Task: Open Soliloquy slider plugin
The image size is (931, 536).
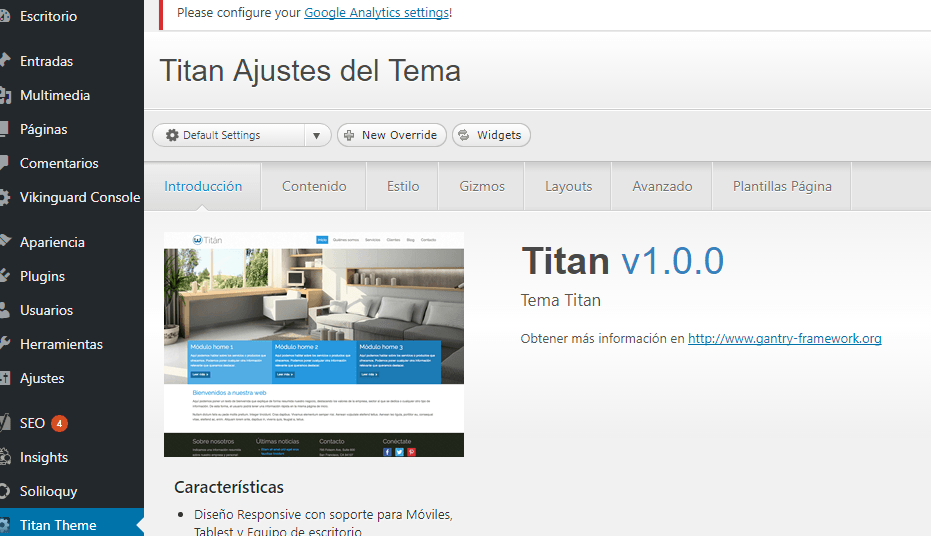Action: pos(48,491)
